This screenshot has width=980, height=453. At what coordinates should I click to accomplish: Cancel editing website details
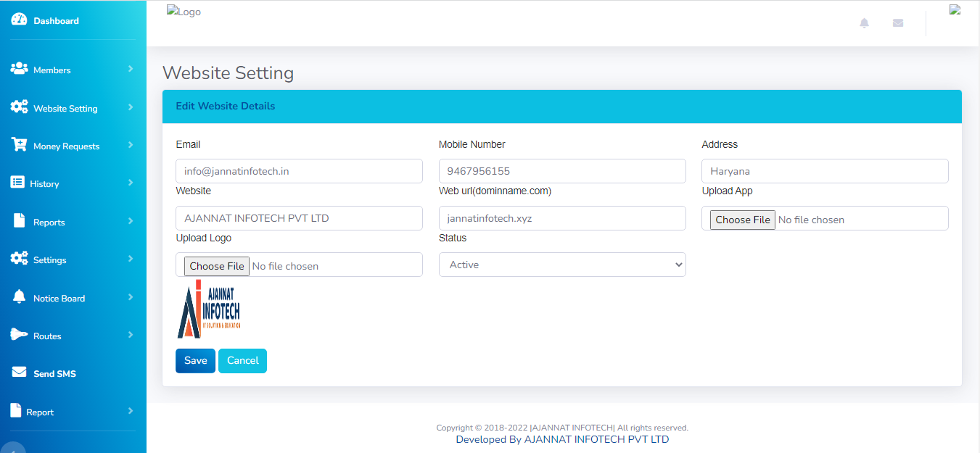pyautogui.click(x=242, y=361)
